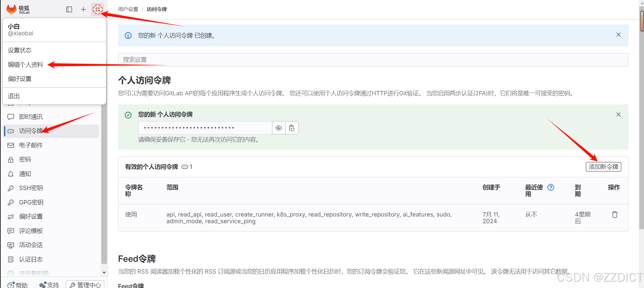Focus the 搜索设置 search field
This screenshot has width=644, height=288.
tap(373, 60)
